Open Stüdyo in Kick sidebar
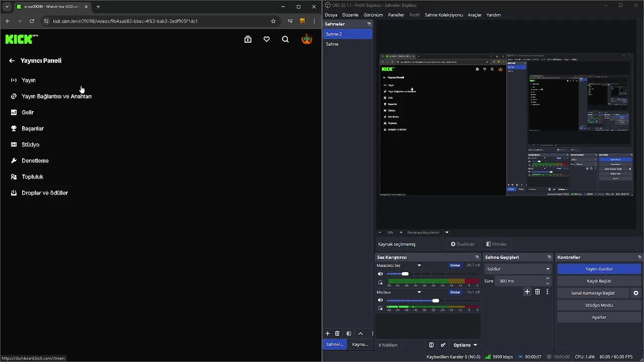This screenshot has height=362, width=644. [30, 144]
